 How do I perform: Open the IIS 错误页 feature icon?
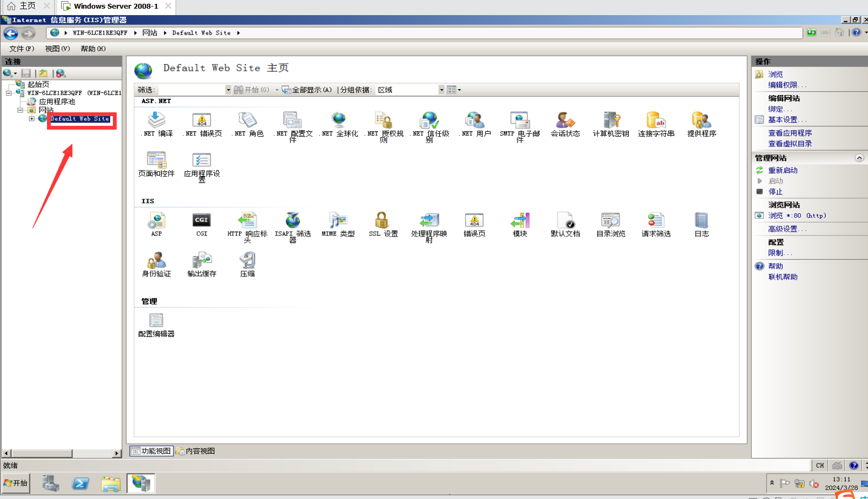pos(475,224)
